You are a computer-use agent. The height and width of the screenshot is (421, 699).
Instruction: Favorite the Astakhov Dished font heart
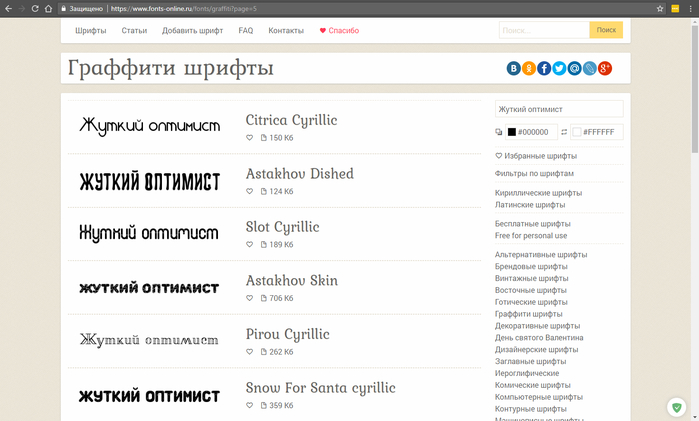(250, 191)
